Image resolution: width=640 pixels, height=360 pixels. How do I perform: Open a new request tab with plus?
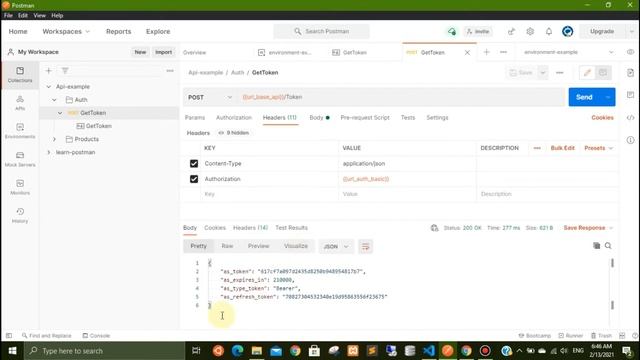(x=486, y=52)
